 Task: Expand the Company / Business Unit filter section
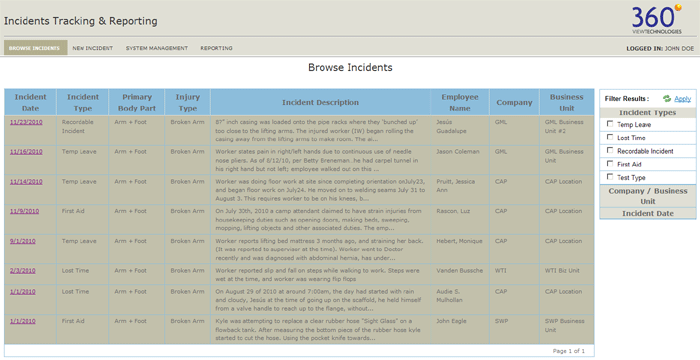(x=648, y=196)
